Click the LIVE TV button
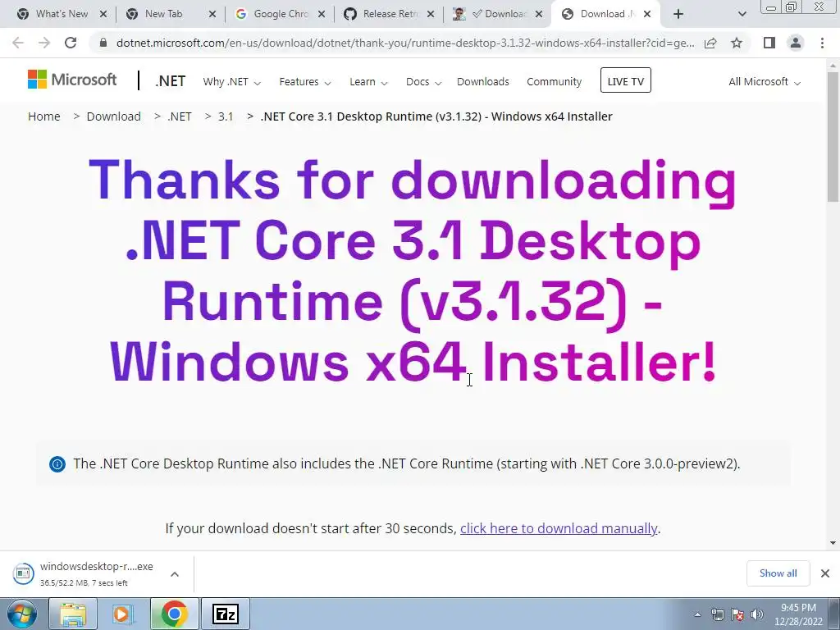This screenshot has height=630, width=840. [625, 80]
